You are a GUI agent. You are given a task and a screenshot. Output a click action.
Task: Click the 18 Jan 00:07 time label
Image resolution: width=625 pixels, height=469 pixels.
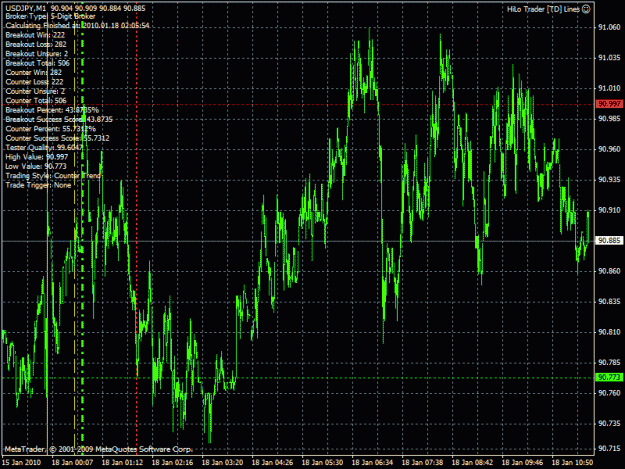point(72,462)
